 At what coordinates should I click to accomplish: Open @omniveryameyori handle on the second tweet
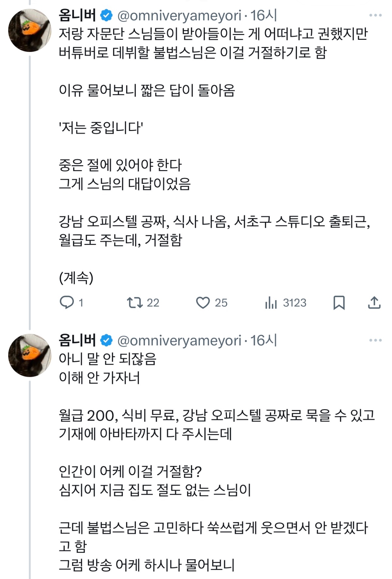179,340
